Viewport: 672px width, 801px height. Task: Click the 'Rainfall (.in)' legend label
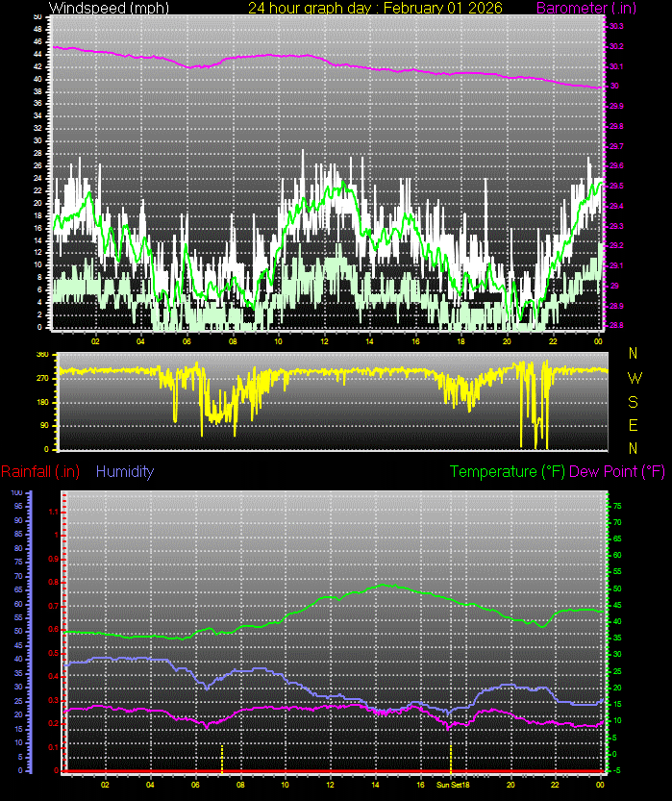click(40, 471)
